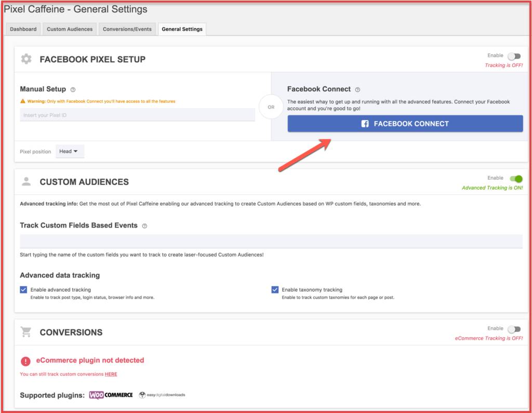Switch to the Custom Audiences tab
This screenshot has height=413, width=532.
70,29
